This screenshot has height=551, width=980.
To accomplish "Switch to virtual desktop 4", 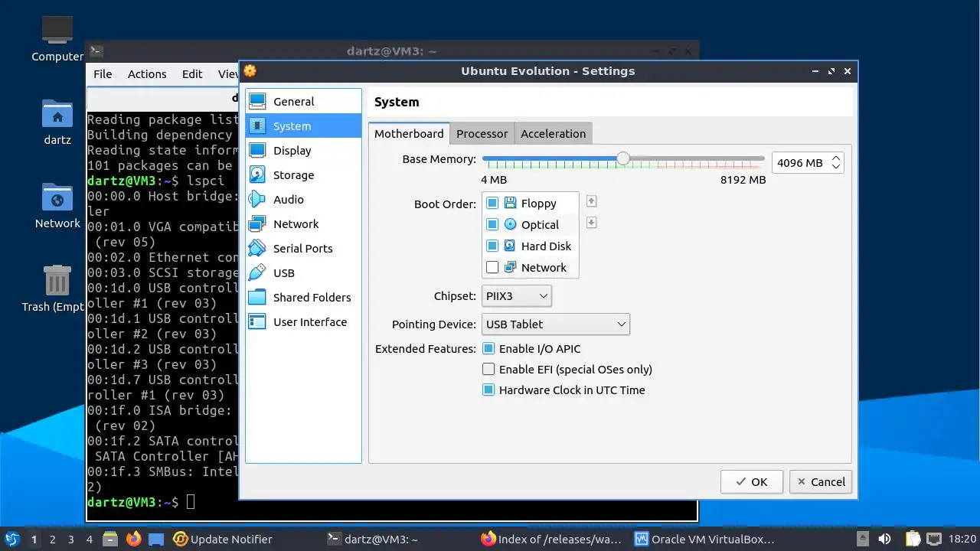I will point(90,540).
